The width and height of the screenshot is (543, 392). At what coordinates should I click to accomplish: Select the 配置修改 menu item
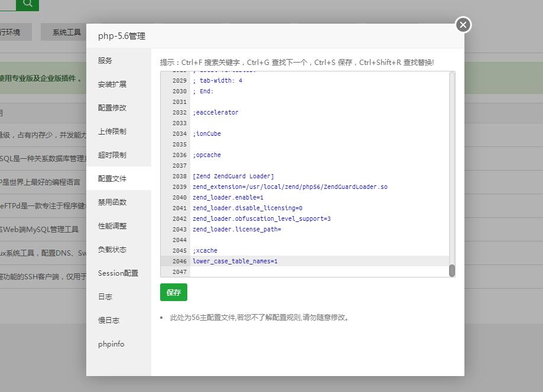[112, 108]
